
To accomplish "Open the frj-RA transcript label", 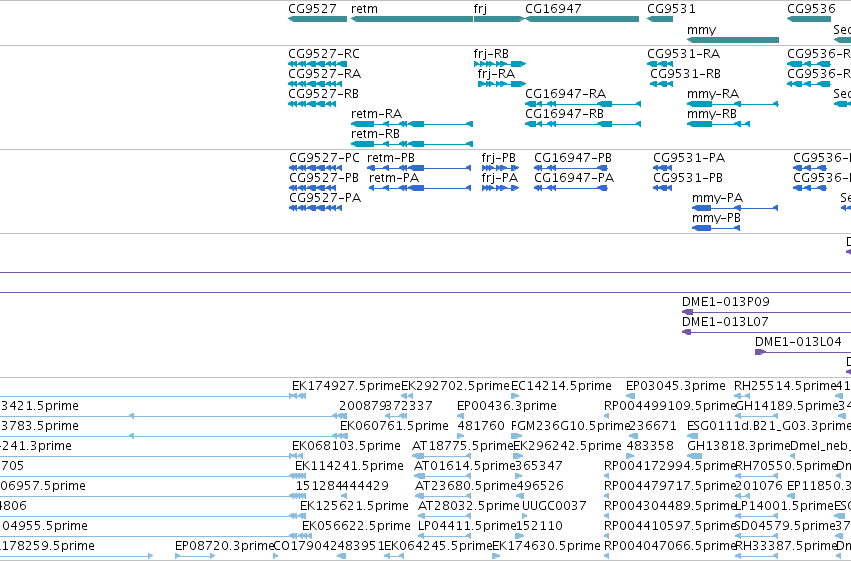I will point(496,74).
